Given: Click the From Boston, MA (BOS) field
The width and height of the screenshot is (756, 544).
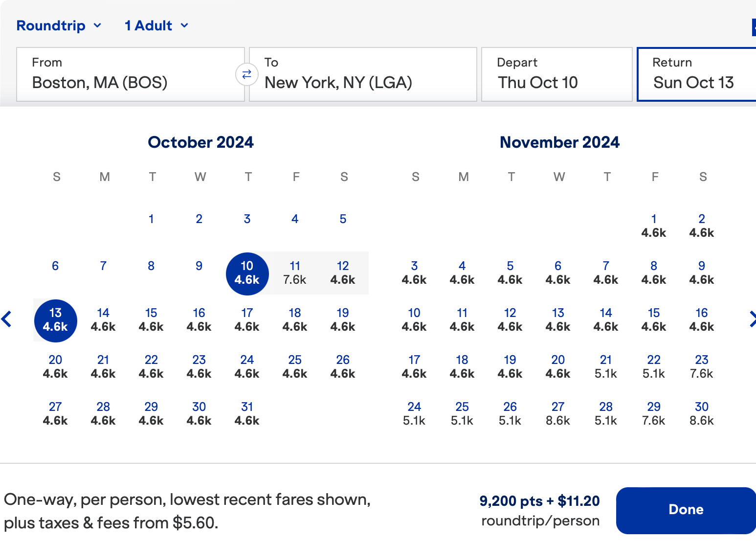Looking at the screenshot, I should point(131,74).
